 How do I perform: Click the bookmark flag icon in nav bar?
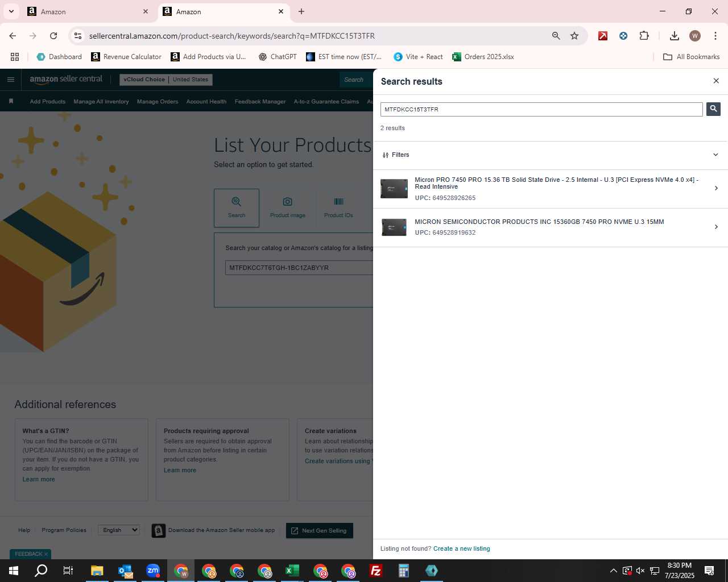click(x=11, y=101)
